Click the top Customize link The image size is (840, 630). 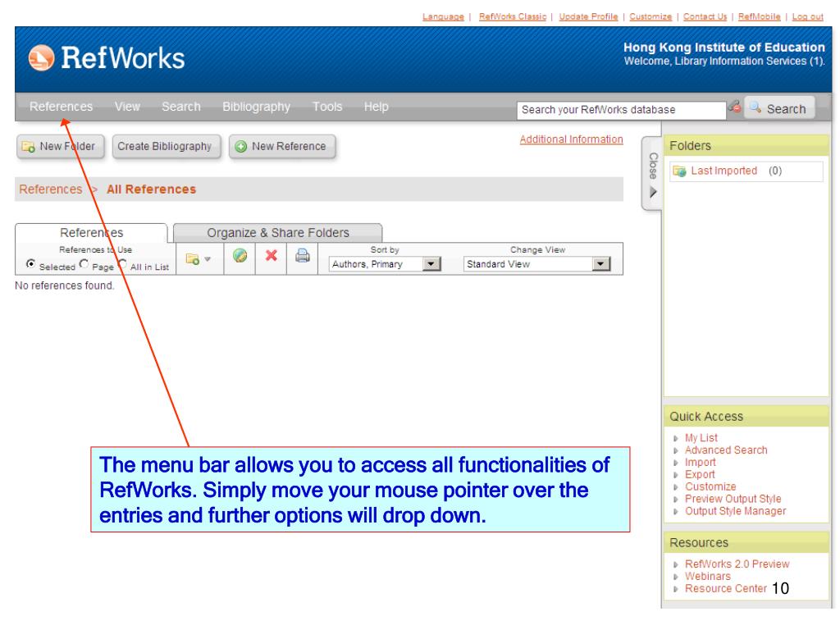point(651,16)
